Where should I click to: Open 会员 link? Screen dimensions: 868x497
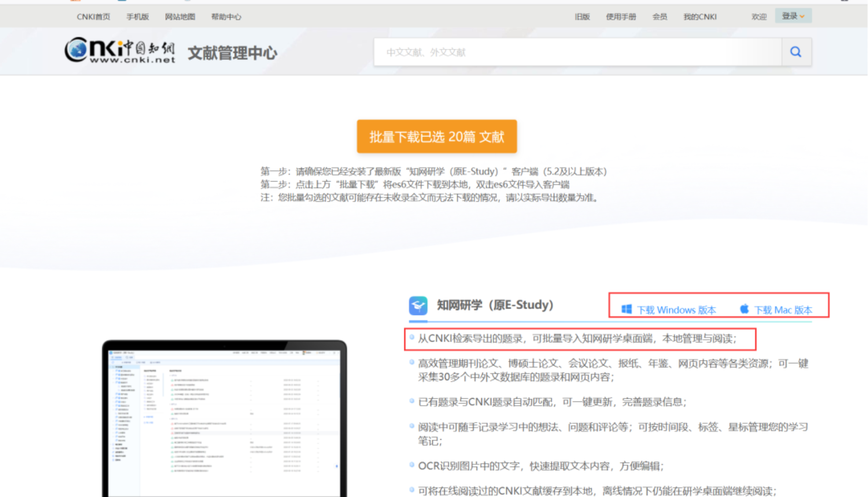tap(660, 17)
